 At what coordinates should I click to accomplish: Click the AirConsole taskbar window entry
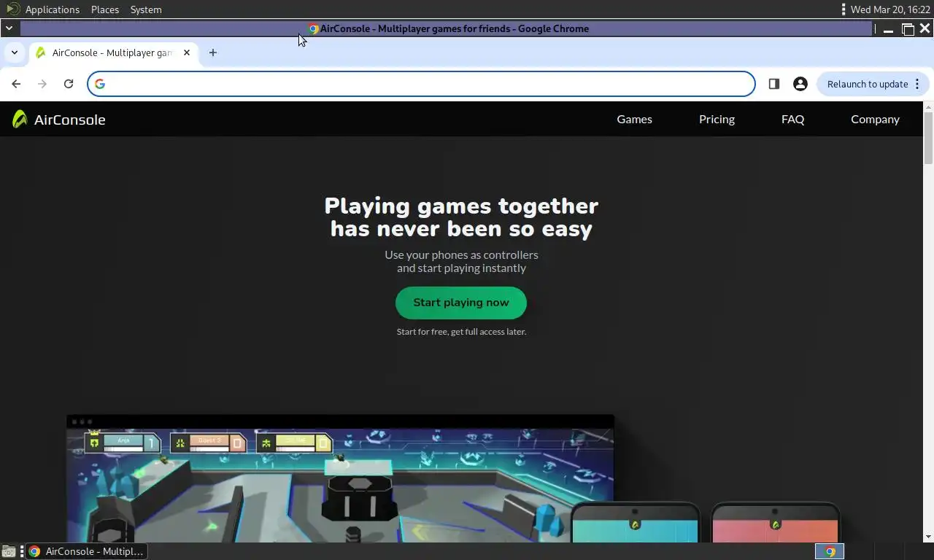point(86,551)
